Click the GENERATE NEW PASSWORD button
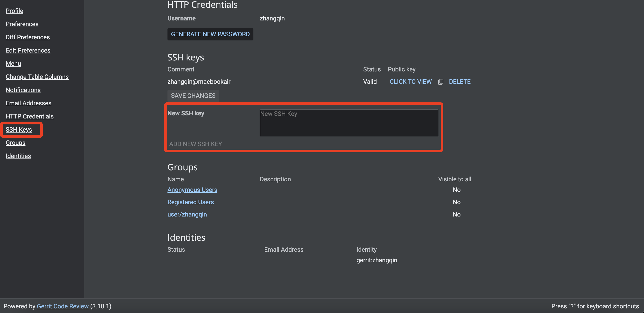 (210, 34)
